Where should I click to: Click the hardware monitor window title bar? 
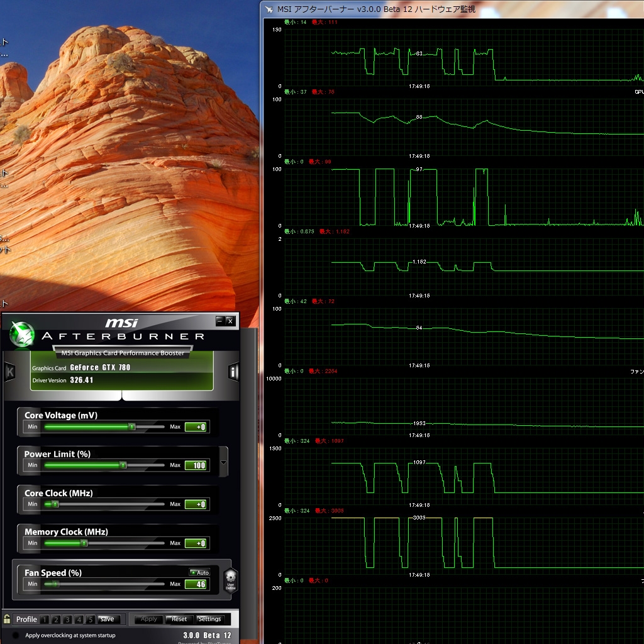point(452,9)
